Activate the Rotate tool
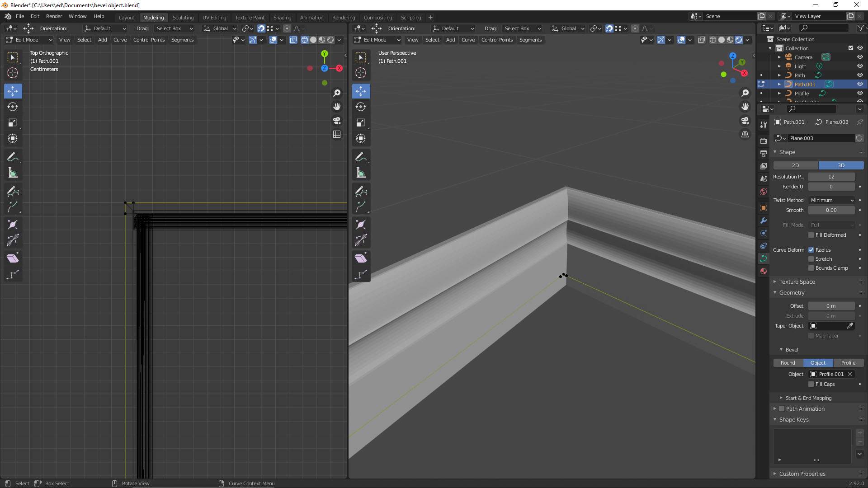 13,107
